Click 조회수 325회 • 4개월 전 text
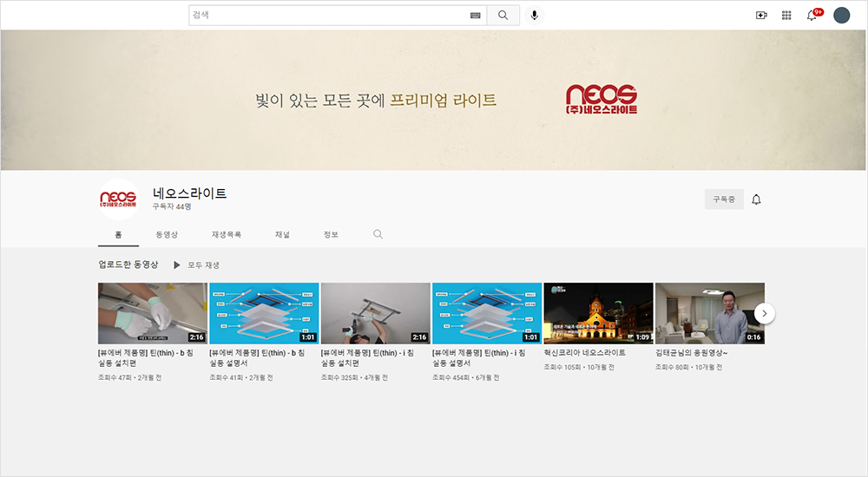The width and height of the screenshot is (868, 477). click(354, 377)
